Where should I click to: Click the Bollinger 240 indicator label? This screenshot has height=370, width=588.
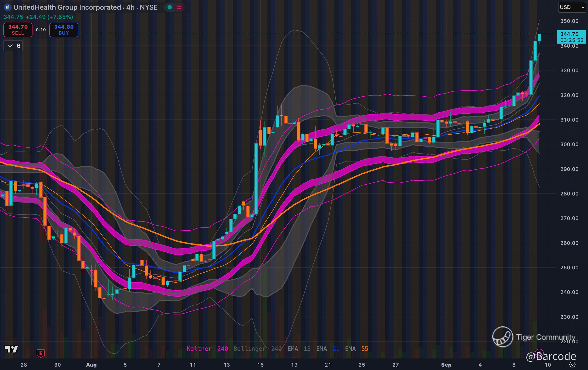click(258, 348)
